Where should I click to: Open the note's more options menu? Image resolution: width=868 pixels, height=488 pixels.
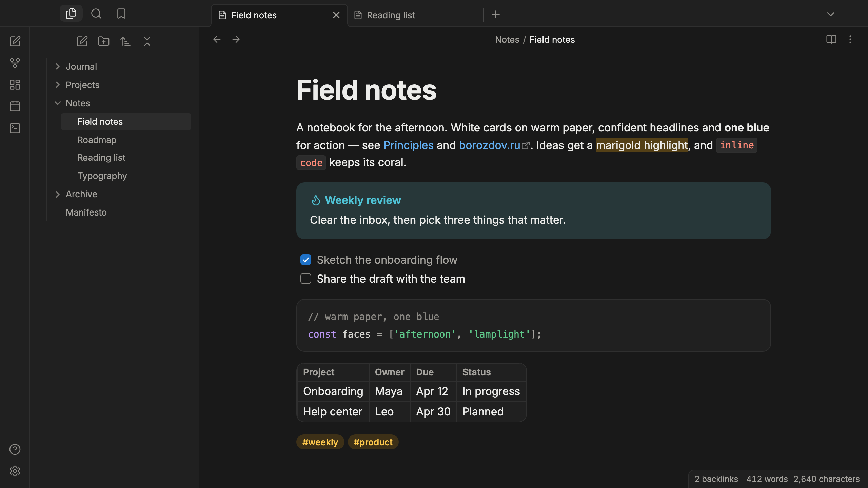[x=850, y=39]
